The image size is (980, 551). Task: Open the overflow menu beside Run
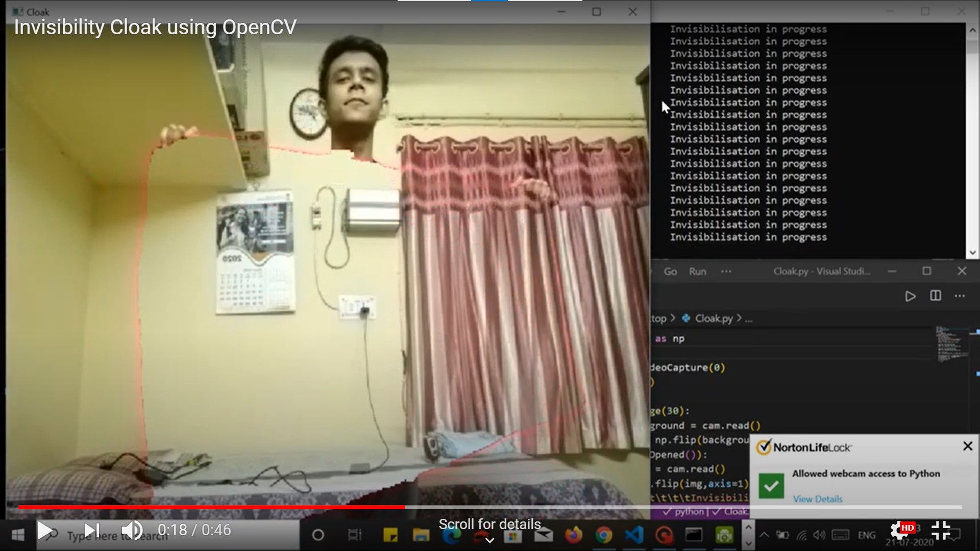pyautogui.click(x=726, y=272)
